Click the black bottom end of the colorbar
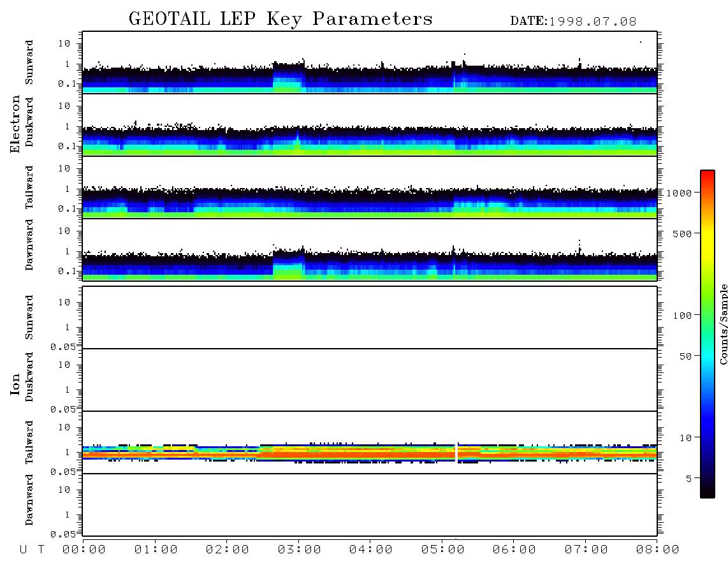 point(708,492)
